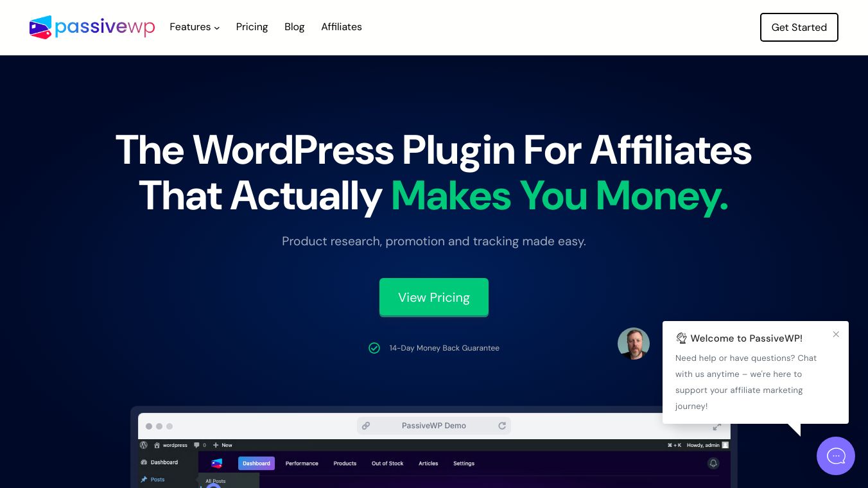Select Dashboard in the WordPress sidebar
Image resolution: width=868 pixels, height=488 pixels.
click(x=160, y=462)
